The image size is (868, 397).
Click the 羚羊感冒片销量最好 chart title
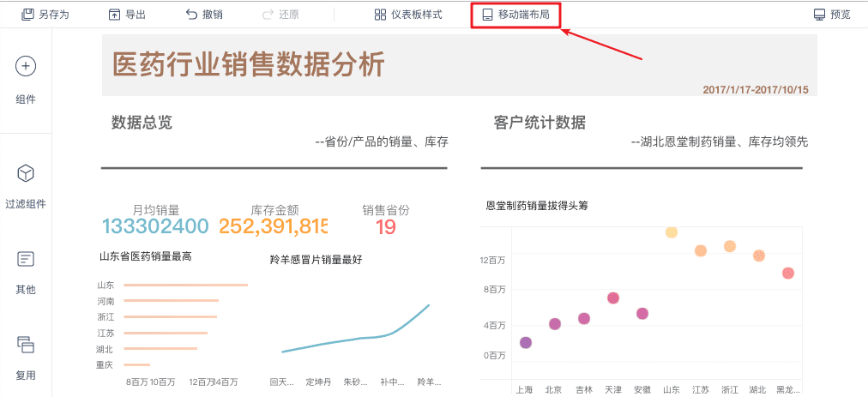click(x=316, y=259)
